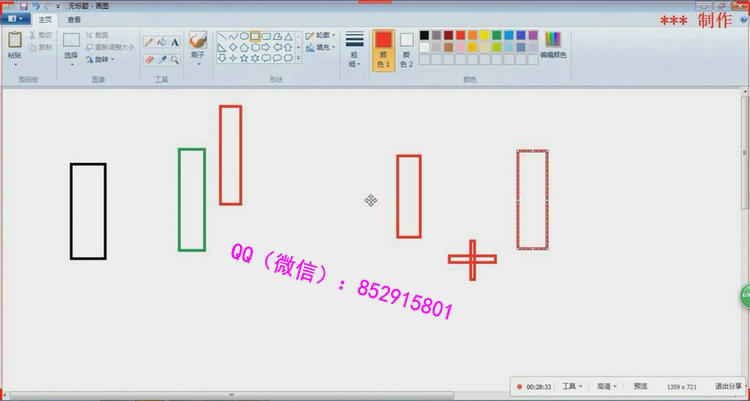Open the Edit colors (编辑颜色) dialog
This screenshot has height=401, width=750.
553,43
